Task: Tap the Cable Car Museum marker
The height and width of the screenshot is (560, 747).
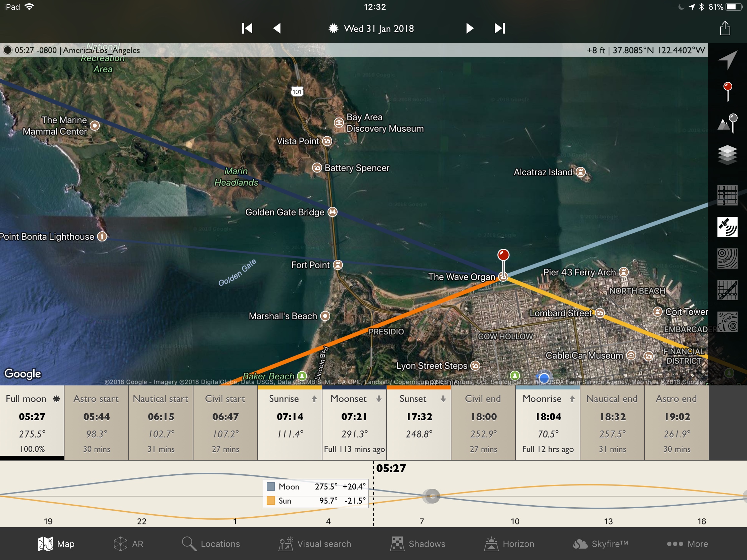Action: pos(631,355)
